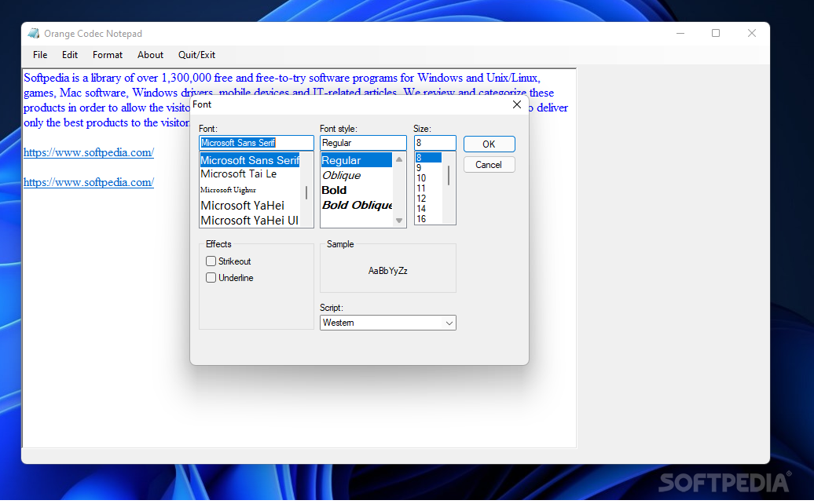Open the About menu
814x504 pixels.
pos(150,55)
